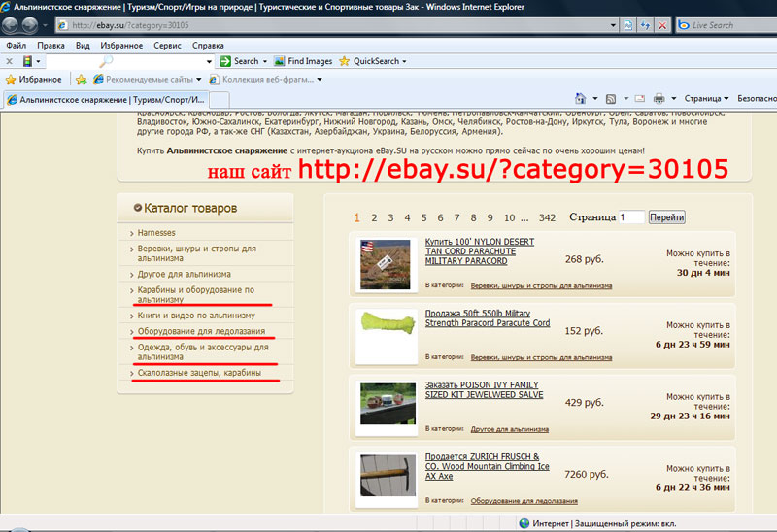Open Карабины и оборудование по альпинизму category
This screenshot has height=532, width=777.
196,295
